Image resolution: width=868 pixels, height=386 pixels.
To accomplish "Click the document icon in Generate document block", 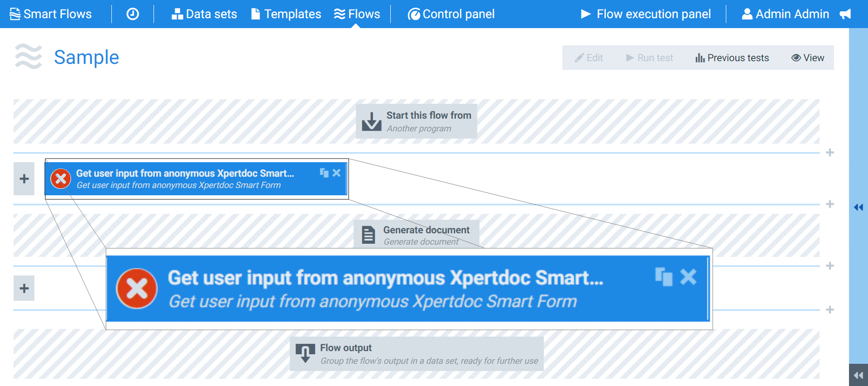I will pyautogui.click(x=369, y=235).
